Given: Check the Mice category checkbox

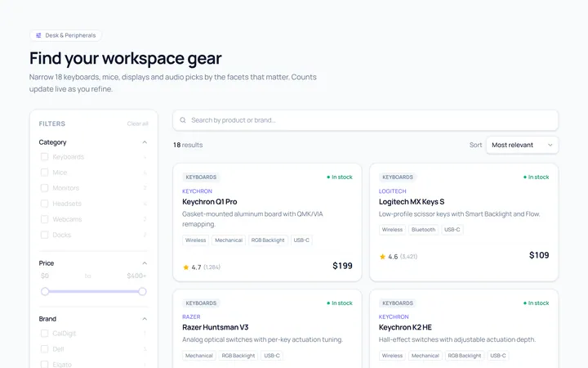Looking at the screenshot, I should (x=44, y=173).
